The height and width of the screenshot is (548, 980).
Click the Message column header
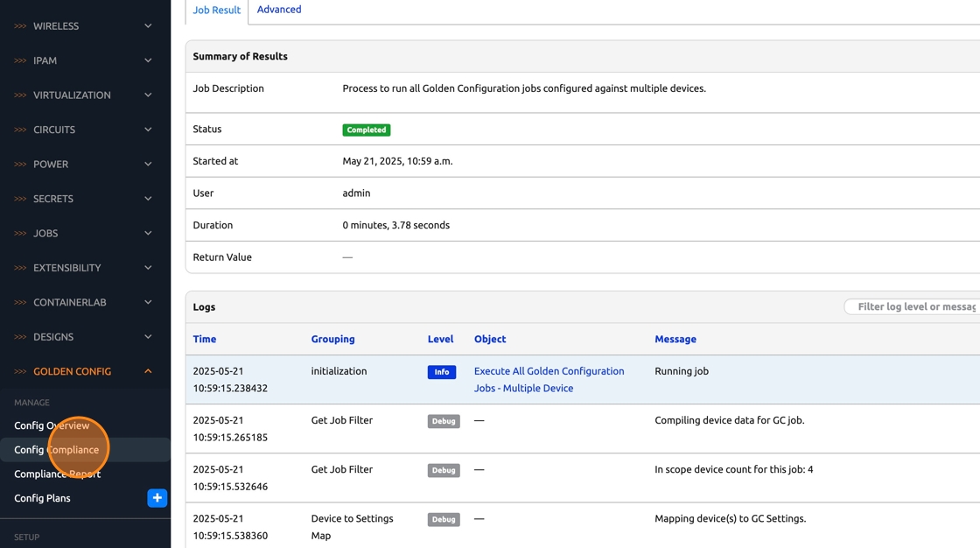(675, 339)
